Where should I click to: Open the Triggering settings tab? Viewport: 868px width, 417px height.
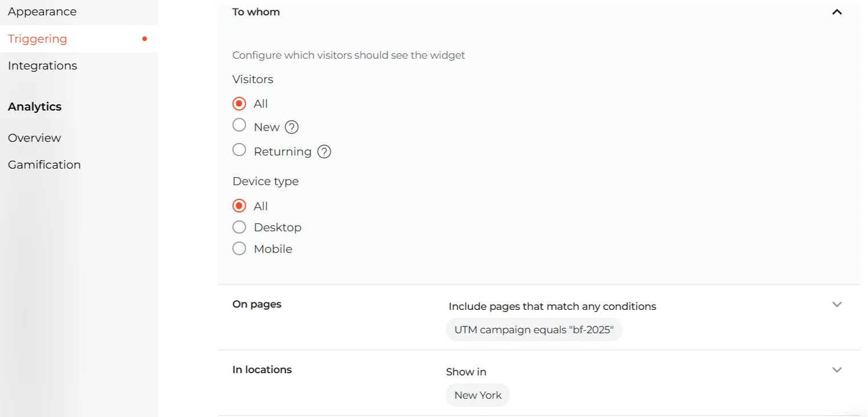[38, 39]
